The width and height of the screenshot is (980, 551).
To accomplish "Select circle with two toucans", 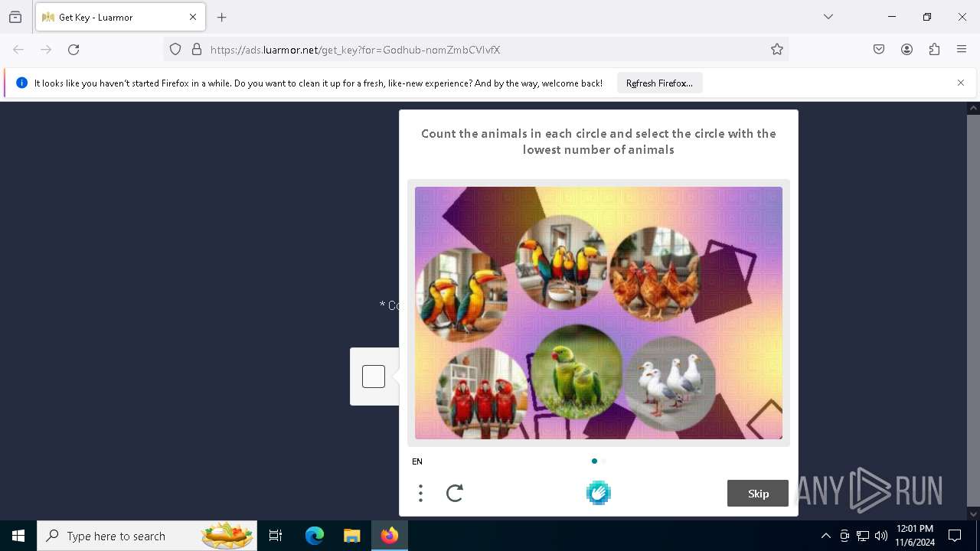I will (x=462, y=295).
